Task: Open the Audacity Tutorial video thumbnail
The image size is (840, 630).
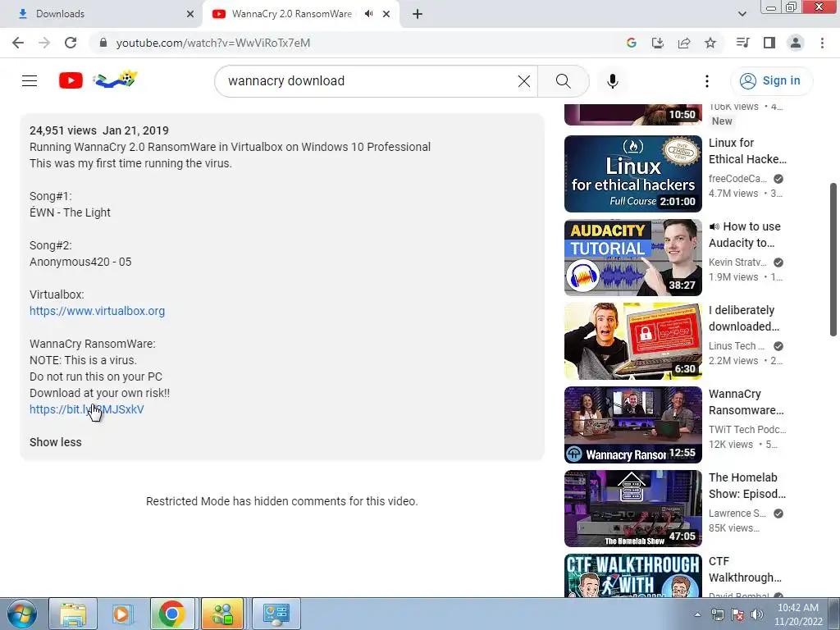Action: (632, 257)
